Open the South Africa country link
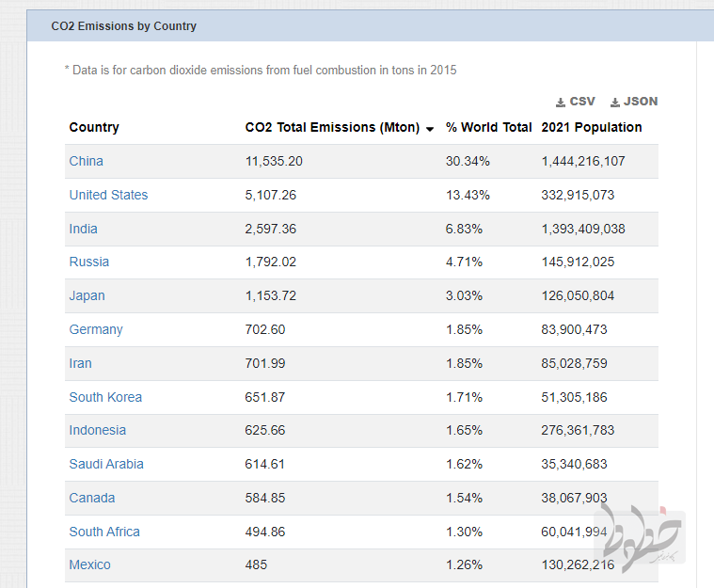714x588 pixels. [104, 532]
